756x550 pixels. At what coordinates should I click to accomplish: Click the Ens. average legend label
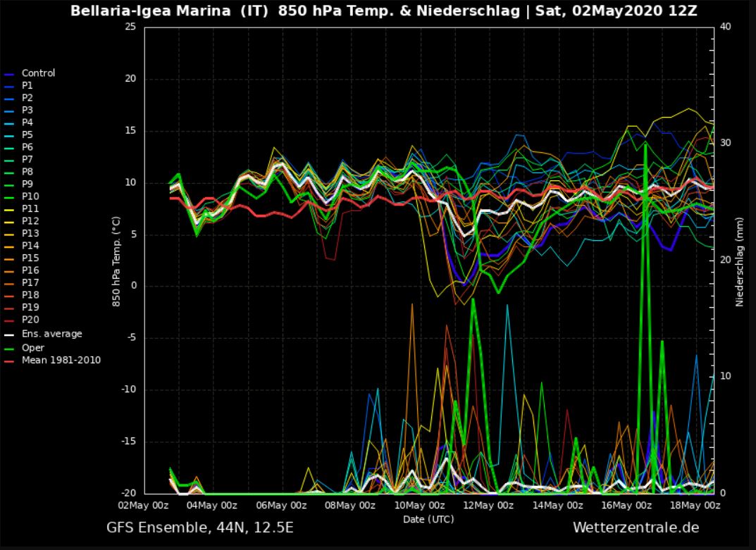click(51, 334)
